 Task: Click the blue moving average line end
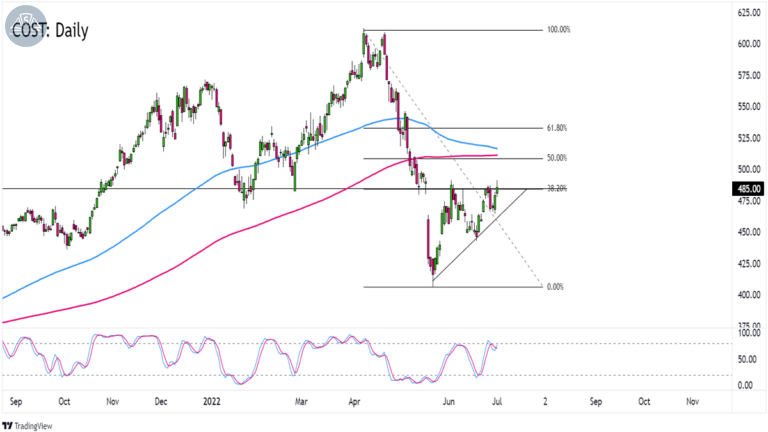[x=496, y=148]
